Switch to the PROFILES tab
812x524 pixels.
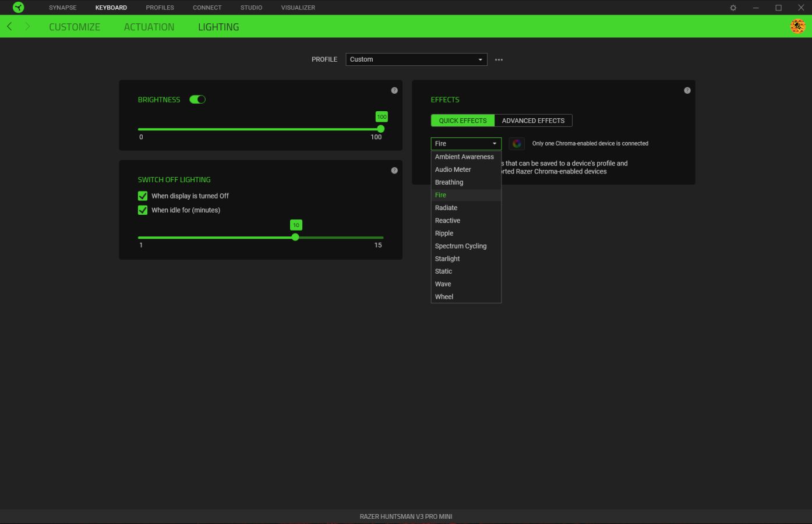pos(160,8)
